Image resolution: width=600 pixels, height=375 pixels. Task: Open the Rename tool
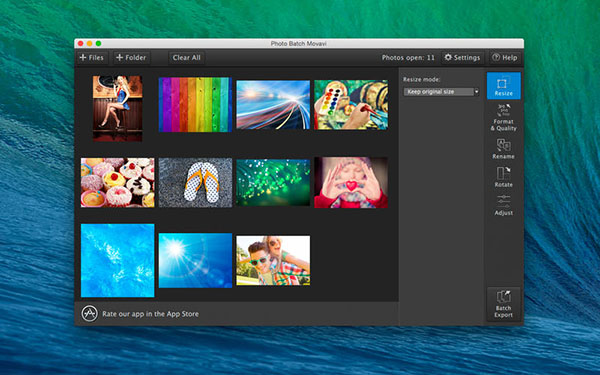504,148
